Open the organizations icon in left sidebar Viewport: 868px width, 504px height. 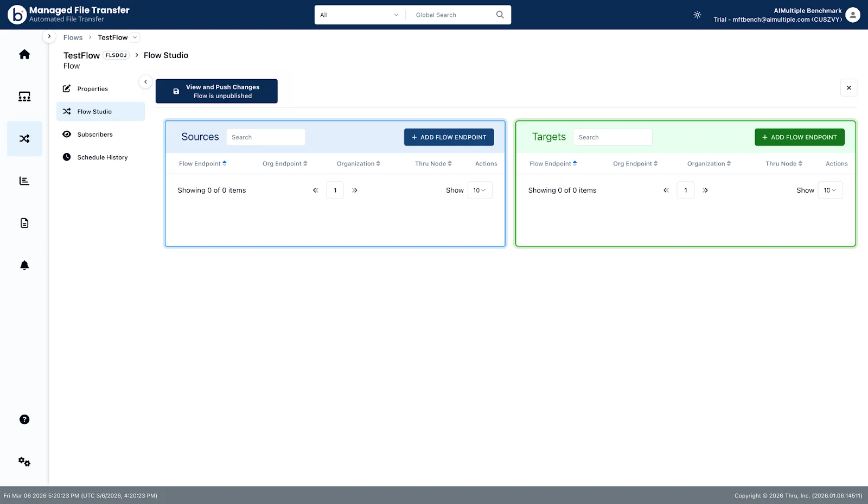pyautogui.click(x=24, y=97)
